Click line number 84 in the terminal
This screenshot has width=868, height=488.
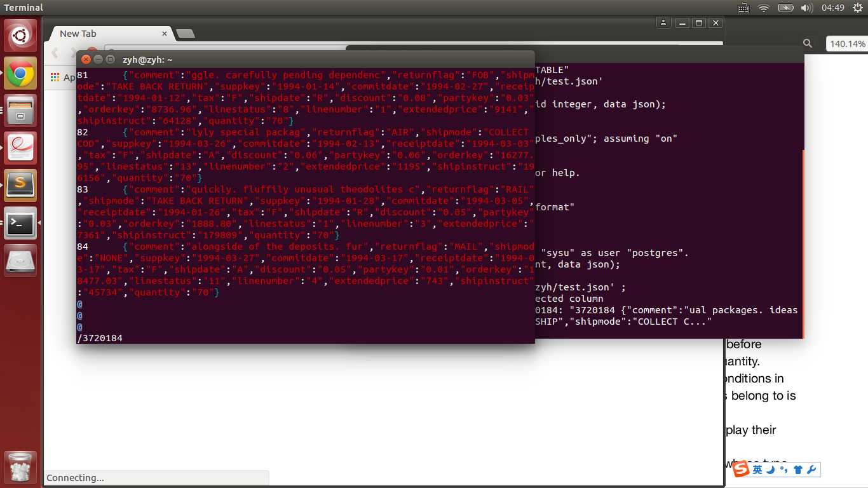[83, 247]
